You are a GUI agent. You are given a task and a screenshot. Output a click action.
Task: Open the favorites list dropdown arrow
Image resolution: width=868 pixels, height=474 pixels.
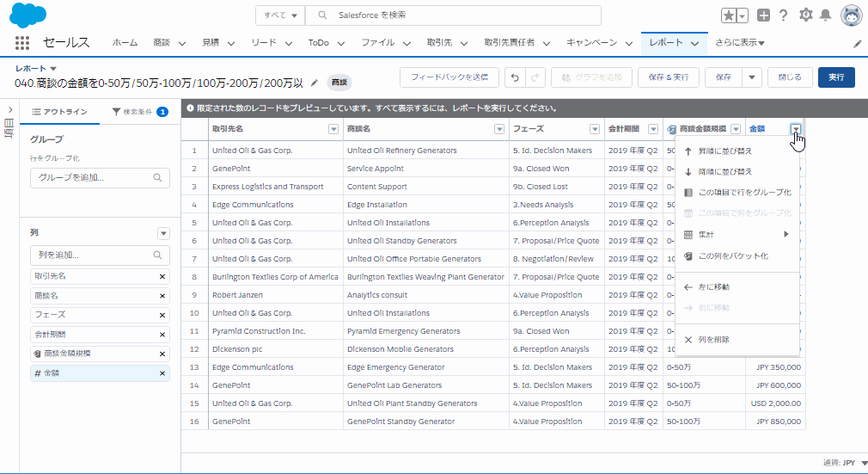pyautogui.click(x=743, y=15)
